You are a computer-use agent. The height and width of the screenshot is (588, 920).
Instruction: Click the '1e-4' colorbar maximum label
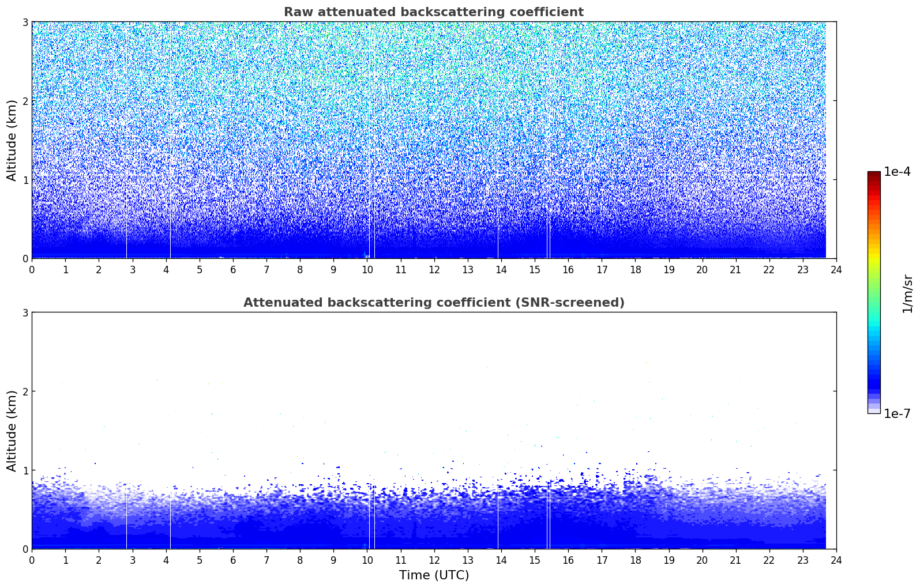pyautogui.click(x=896, y=172)
